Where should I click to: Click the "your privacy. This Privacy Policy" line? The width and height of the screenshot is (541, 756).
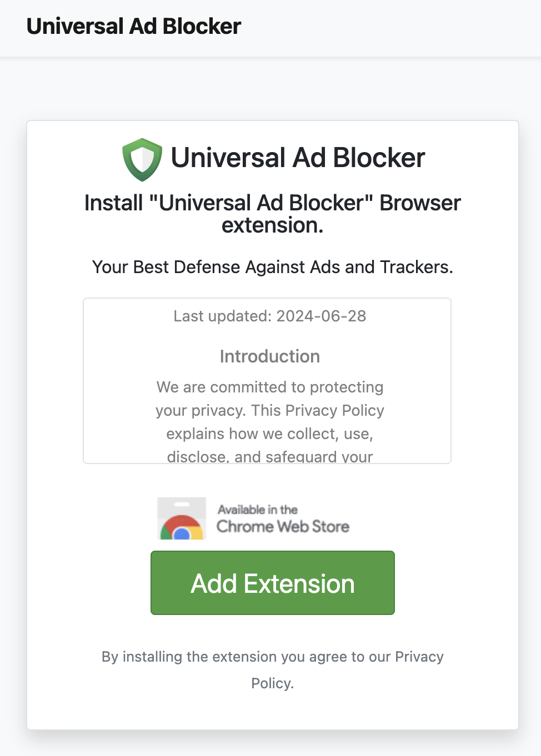tap(270, 411)
